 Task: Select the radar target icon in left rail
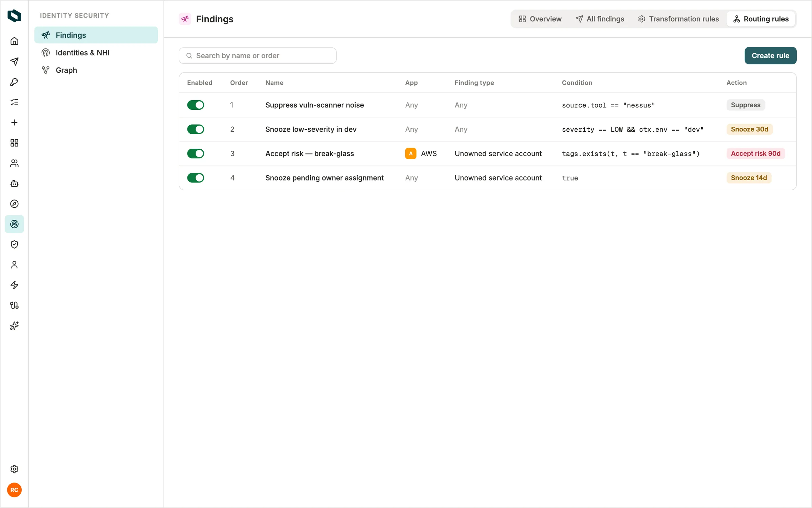pos(14,224)
